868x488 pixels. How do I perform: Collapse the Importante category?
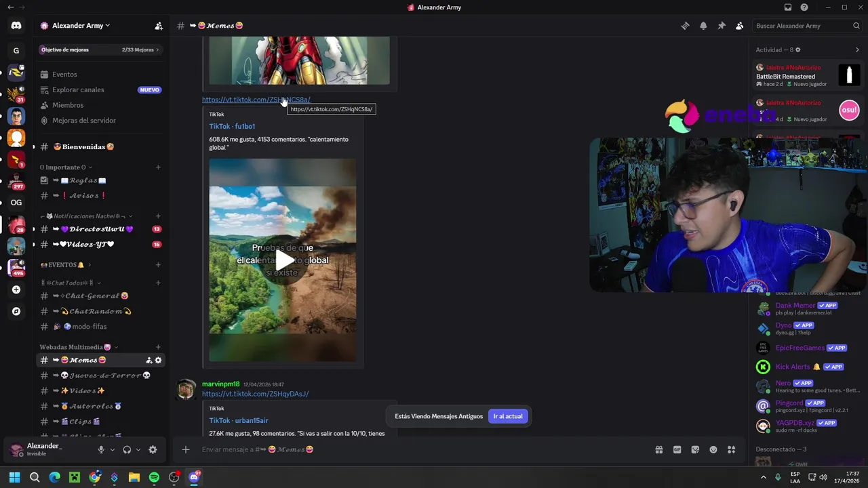(66, 167)
